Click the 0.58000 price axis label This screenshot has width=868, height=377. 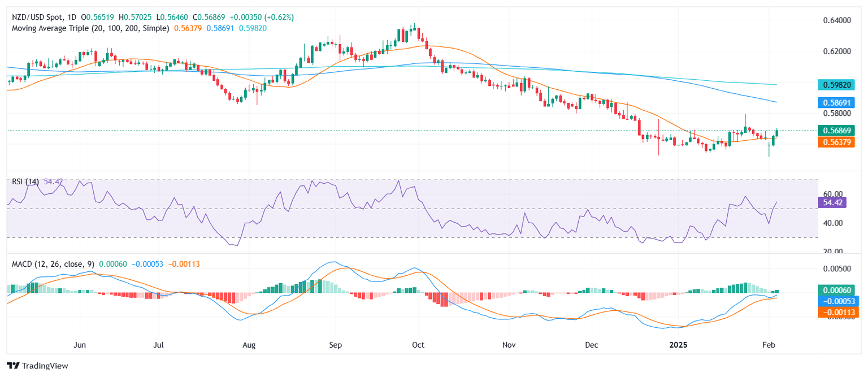click(836, 113)
